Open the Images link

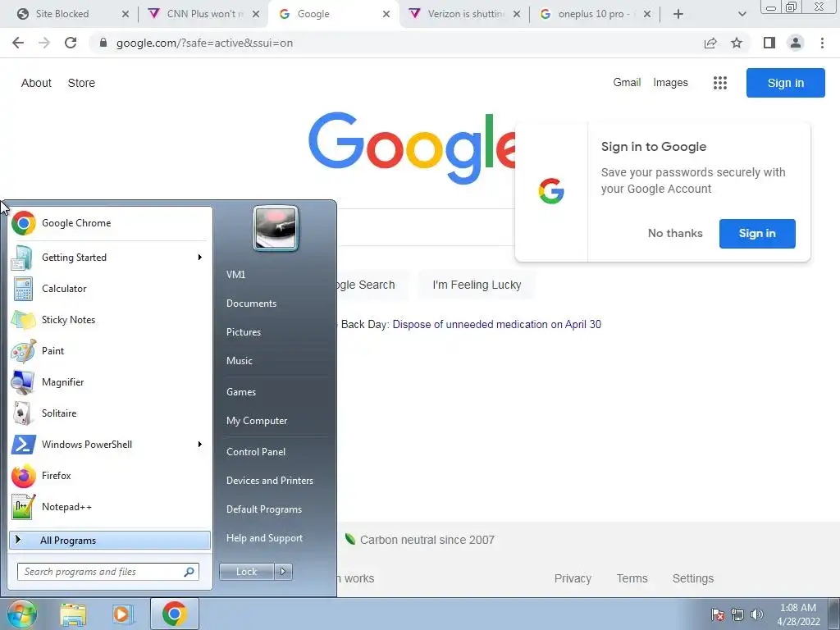670,83
